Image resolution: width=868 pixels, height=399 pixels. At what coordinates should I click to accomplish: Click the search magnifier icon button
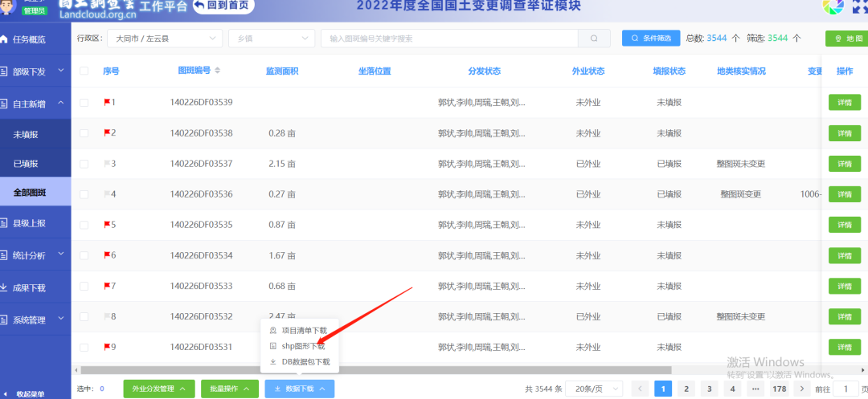pyautogui.click(x=594, y=39)
